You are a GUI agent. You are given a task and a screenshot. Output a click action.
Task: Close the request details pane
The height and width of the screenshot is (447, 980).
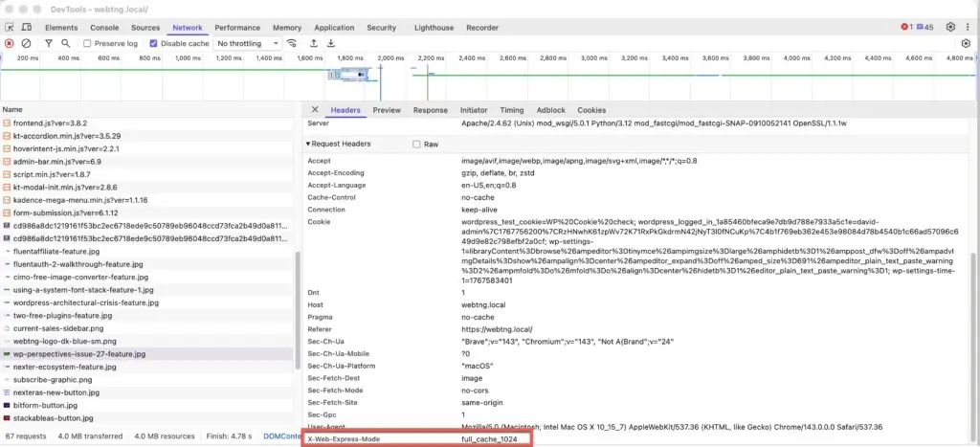coord(315,110)
